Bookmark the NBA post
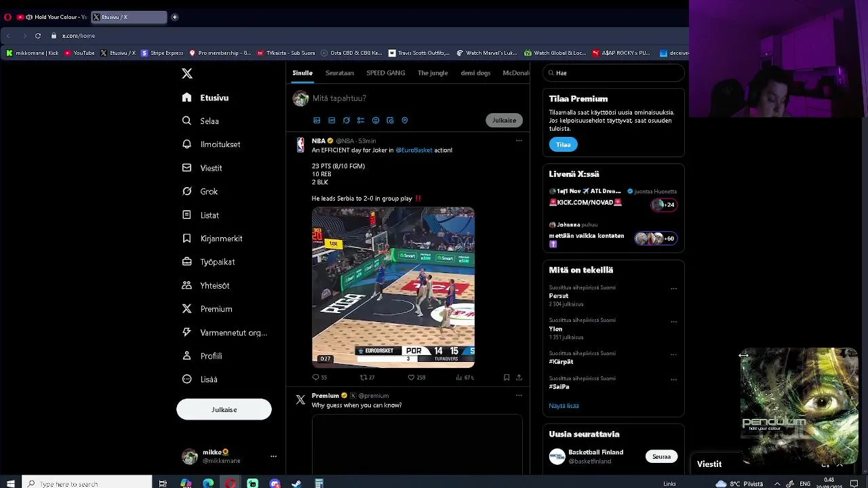This screenshot has height=488, width=868. point(507,378)
